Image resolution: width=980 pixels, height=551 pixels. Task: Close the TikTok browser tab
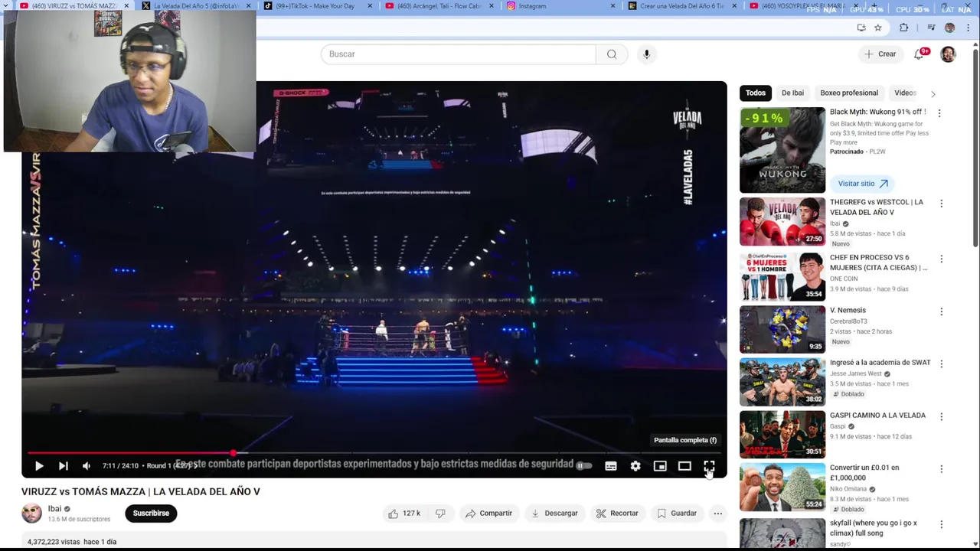pyautogui.click(x=371, y=6)
